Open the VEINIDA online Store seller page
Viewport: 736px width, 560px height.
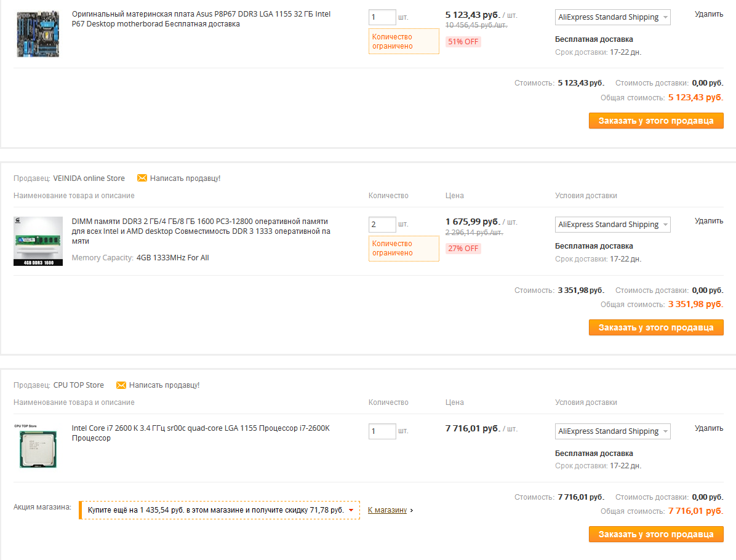[89, 178]
